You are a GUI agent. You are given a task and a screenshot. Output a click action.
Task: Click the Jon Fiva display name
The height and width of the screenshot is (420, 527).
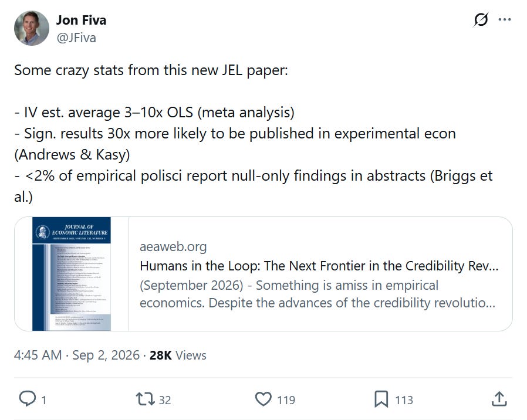81,20
